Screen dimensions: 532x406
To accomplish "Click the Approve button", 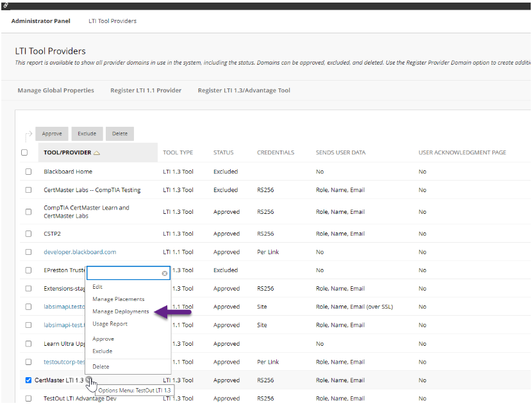I will 51,133.
